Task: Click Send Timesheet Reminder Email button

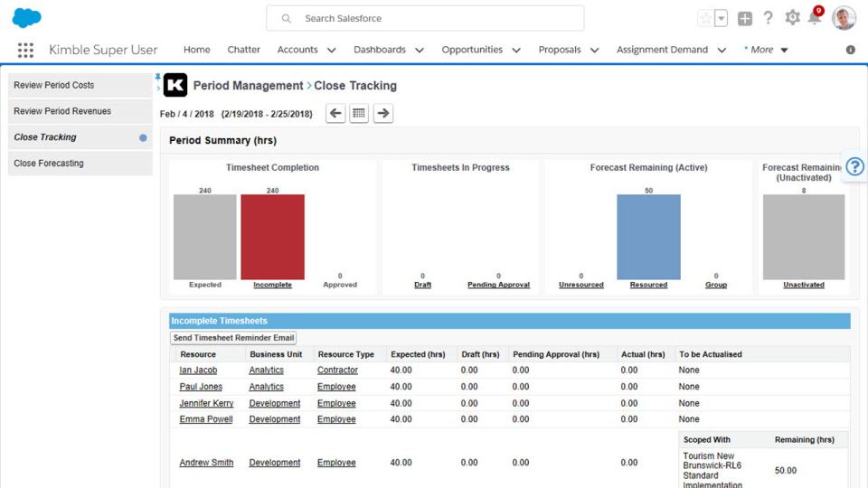Action: [233, 337]
